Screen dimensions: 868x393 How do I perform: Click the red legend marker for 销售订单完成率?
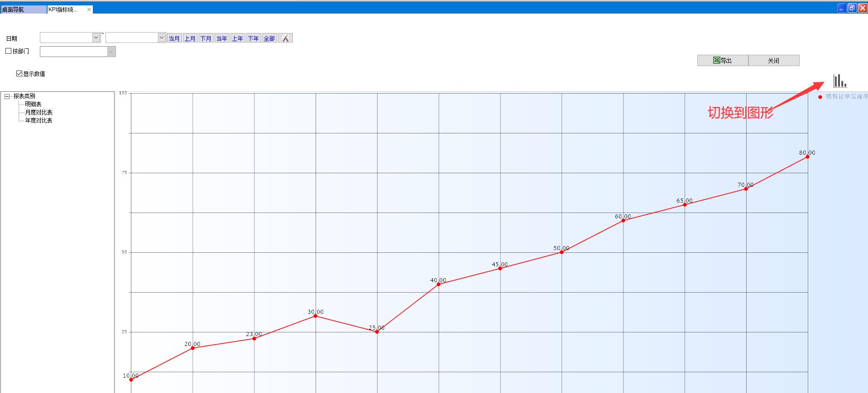coord(820,97)
